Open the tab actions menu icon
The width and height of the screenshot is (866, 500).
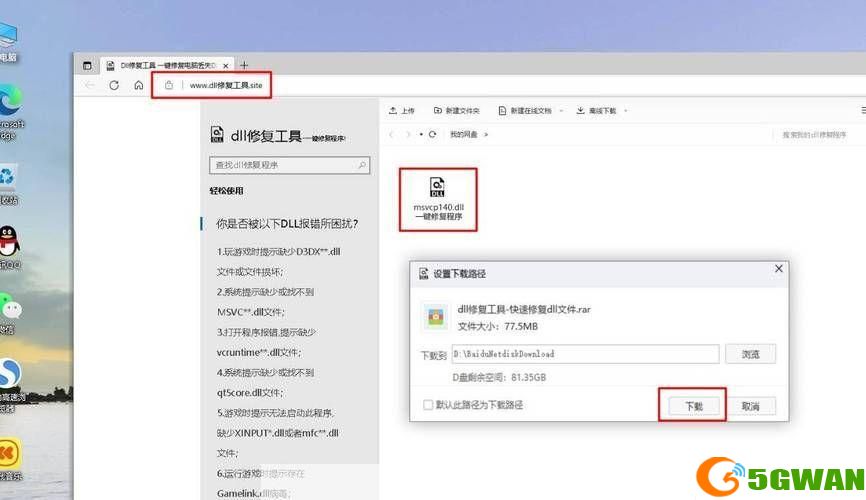click(87, 66)
